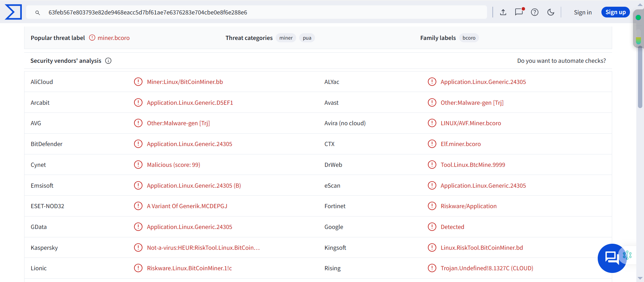Select Tool.Linux.BtcMine.9999 result text
This screenshot has width=644, height=282.
coord(473,165)
